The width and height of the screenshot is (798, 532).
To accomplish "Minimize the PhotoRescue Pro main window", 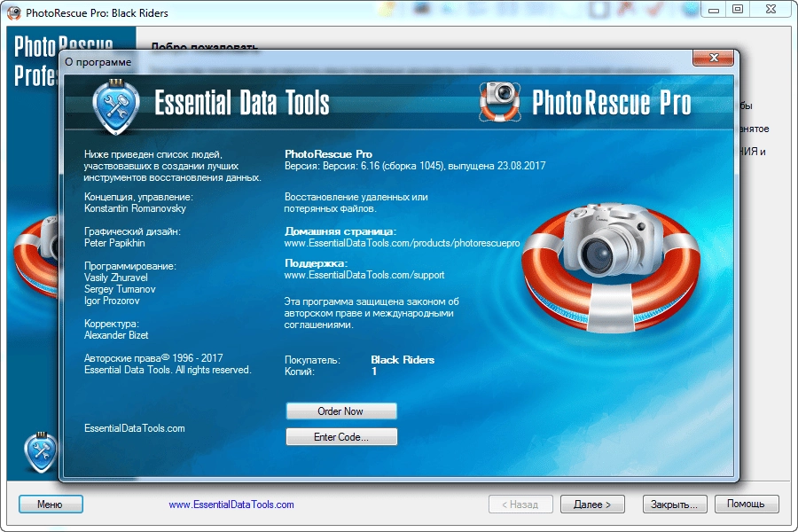I will click(714, 10).
